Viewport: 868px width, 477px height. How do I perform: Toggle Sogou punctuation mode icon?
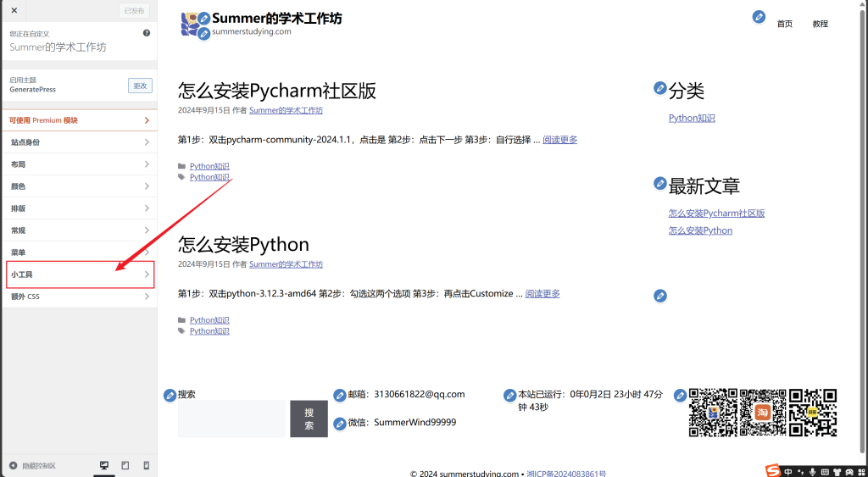[x=800, y=471]
